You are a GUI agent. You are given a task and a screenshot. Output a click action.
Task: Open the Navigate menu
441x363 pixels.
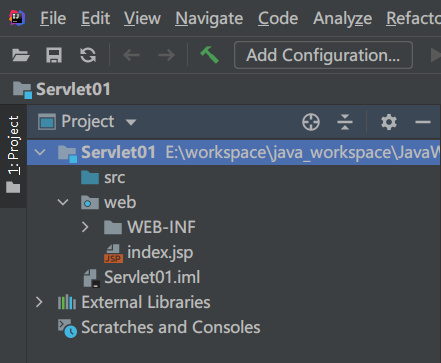[209, 18]
